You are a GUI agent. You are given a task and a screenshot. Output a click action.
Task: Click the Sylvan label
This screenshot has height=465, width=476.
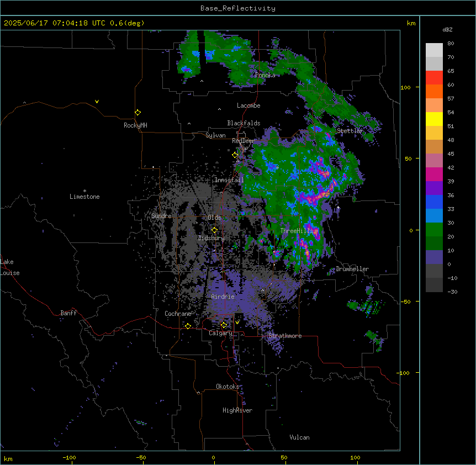[x=215, y=135]
